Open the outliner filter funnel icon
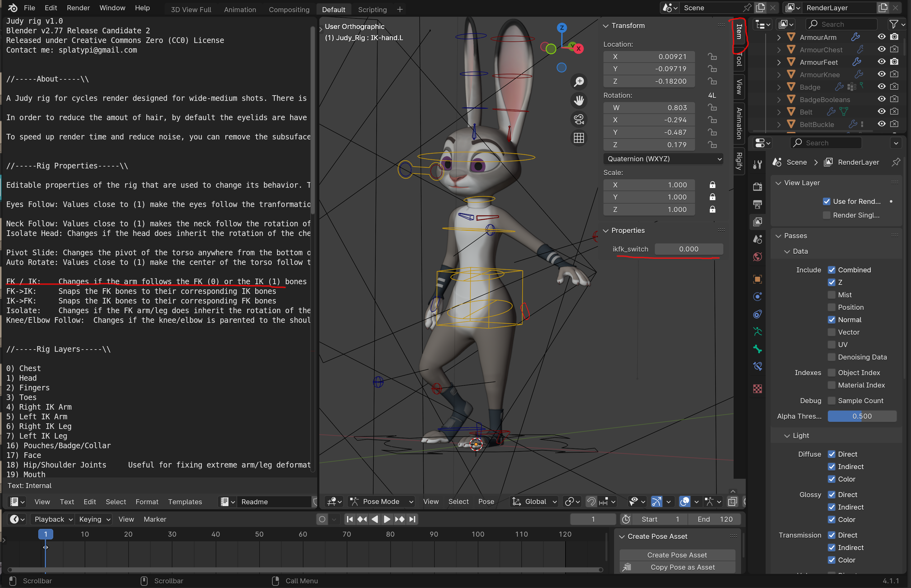This screenshot has width=911, height=588. pos(894,25)
